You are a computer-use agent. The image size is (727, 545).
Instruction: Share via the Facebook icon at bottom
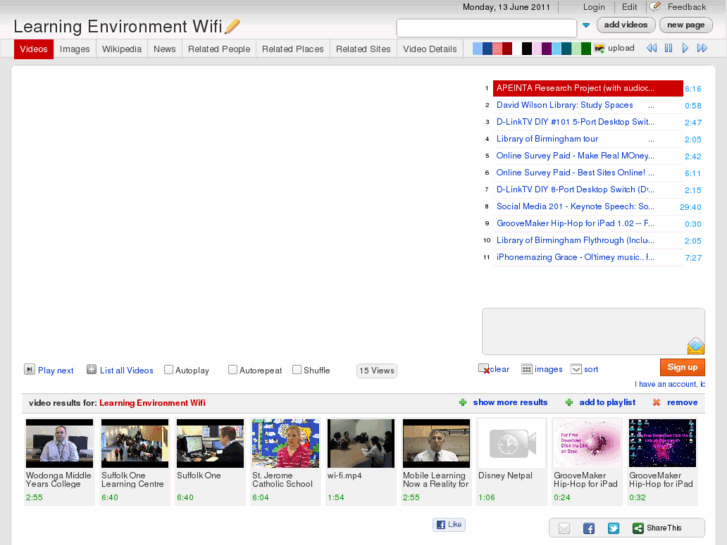click(589, 528)
